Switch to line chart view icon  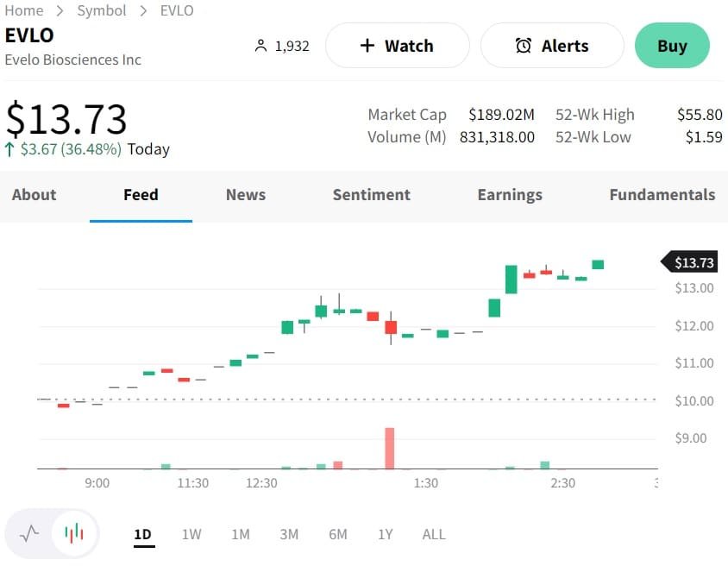point(29,533)
